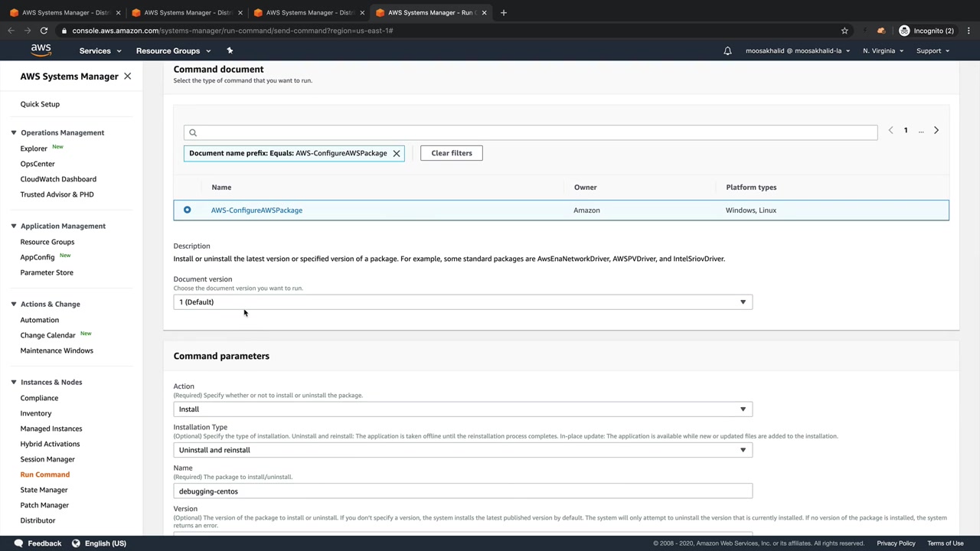Open a new browser tab
The height and width of the screenshot is (551, 980).
[503, 12]
